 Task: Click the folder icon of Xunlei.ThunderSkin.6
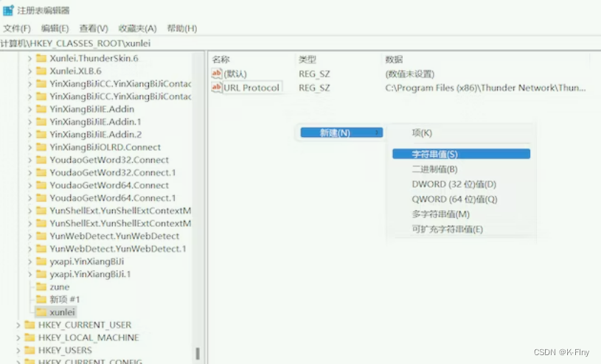pyautogui.click(x=41, y=58)
